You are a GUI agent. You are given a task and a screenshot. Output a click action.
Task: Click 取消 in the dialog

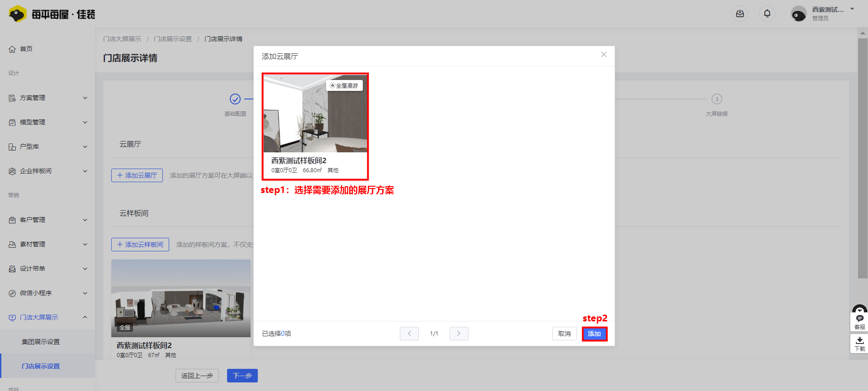564,334
